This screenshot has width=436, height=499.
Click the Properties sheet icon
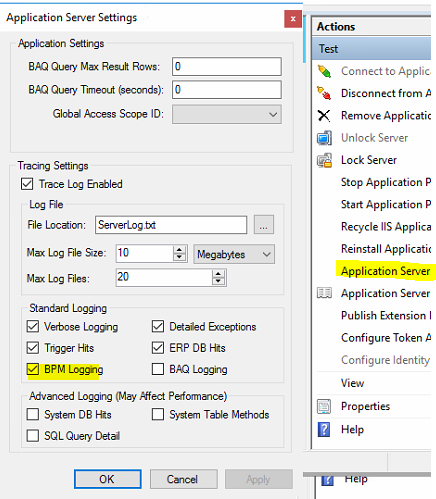click(x=324, y=406)
